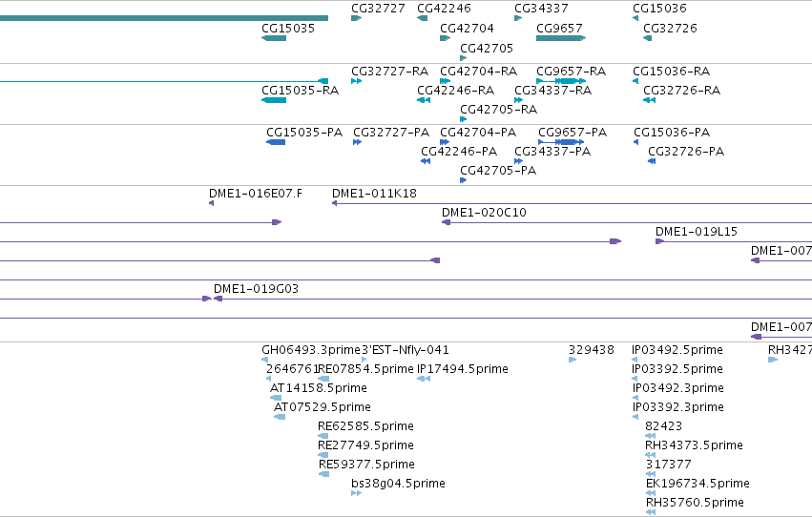Click the CG9657-PA protein glyph

(x=561, y=142)
